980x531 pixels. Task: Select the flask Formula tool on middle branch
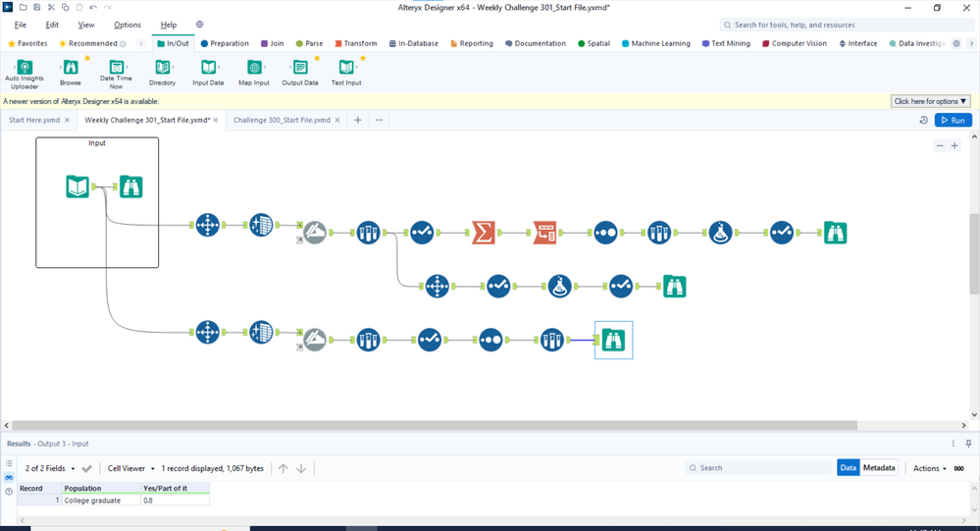559,287
